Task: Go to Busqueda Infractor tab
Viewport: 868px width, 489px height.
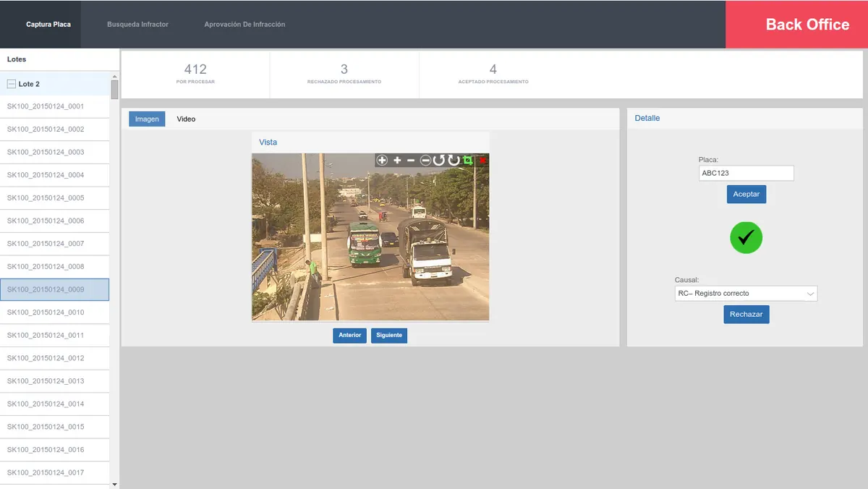Action: pos(137,25)
